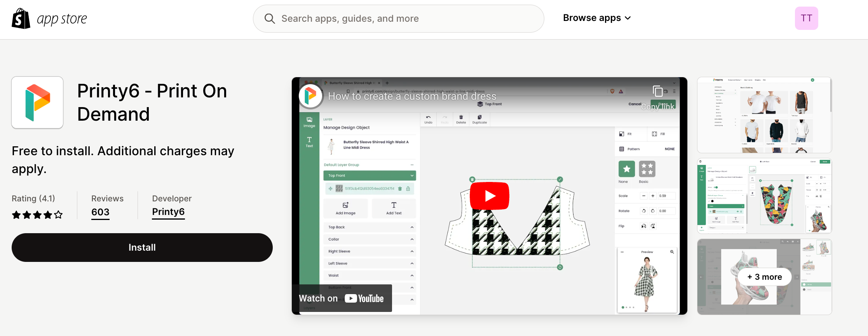Viewport: 868px width, 336px height.
Task: Click the Printy6 - Print On Demand heading
Action: pos(152,102)
